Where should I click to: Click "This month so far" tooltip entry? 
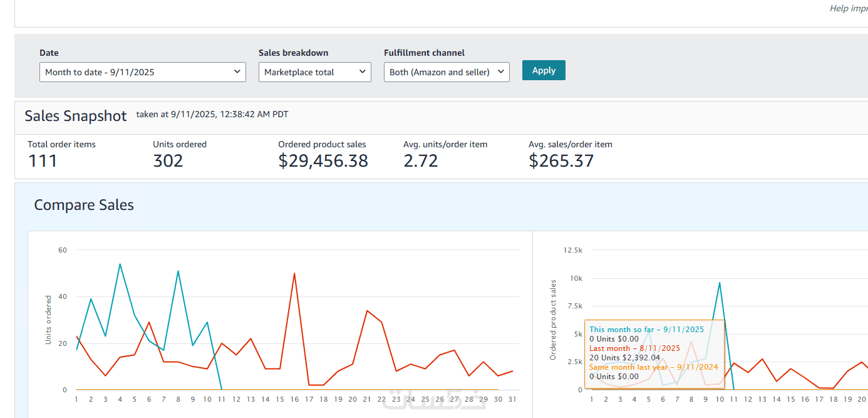point(646,330)
